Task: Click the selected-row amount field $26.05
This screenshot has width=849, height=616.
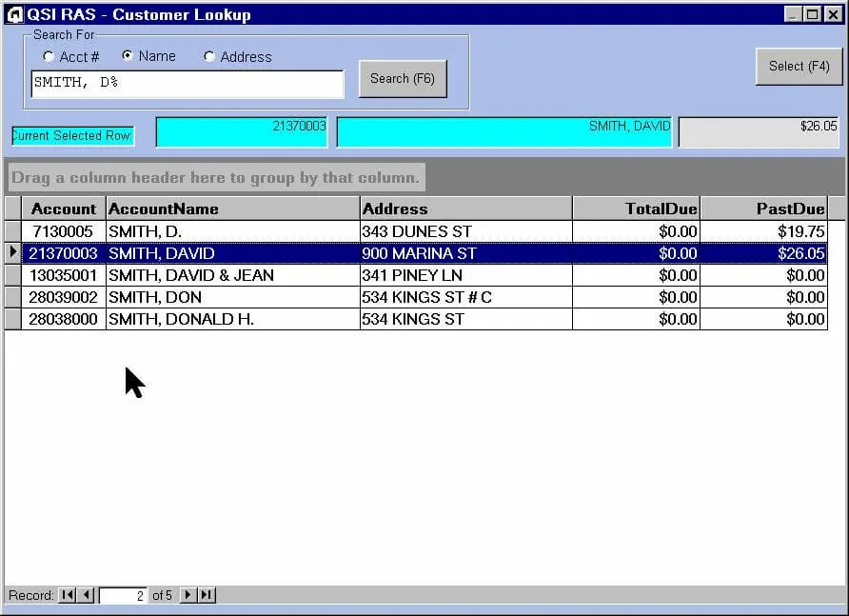Action: [x=759, y=131]
